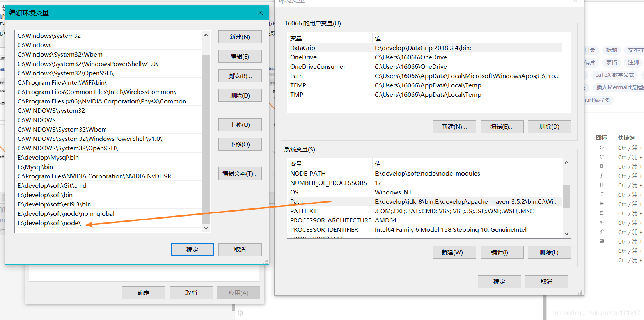The image size is (644, 320).
Task: Click 删除(D) in the path editor dialog
Action: [x=240, y=96]
